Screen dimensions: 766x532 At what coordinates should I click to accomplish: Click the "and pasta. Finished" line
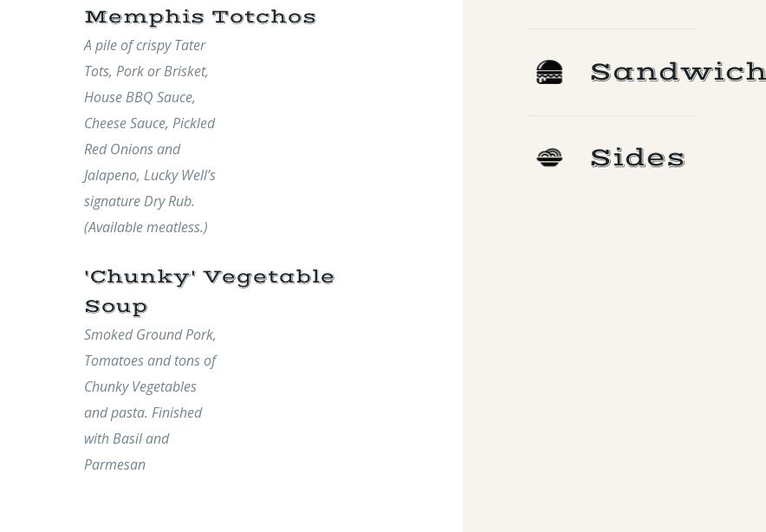click(143, 412)
